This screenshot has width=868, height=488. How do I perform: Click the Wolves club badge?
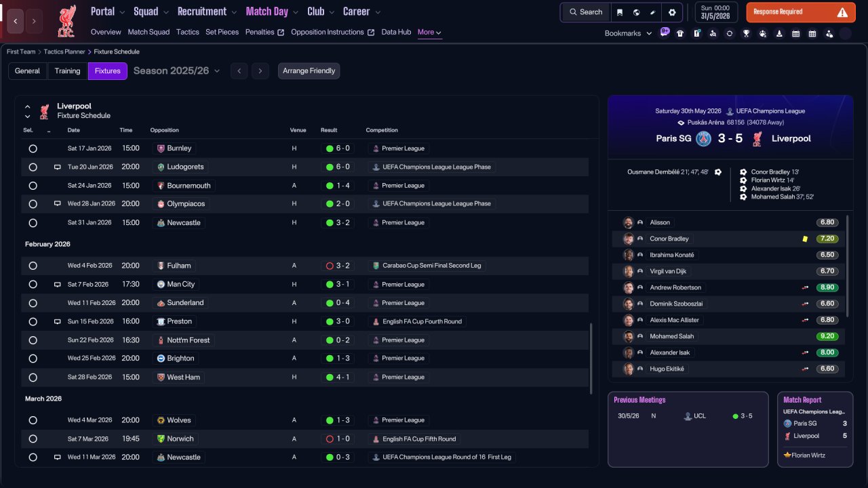click(161, 420)
